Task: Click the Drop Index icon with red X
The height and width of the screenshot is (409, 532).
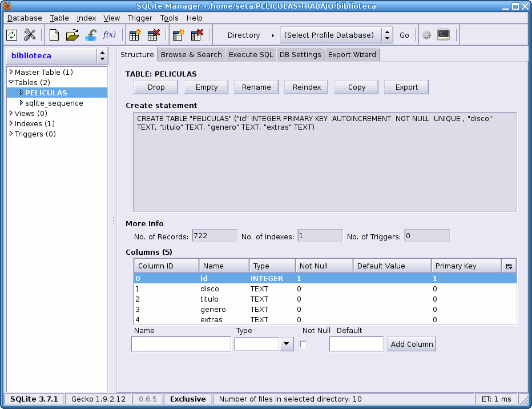Action: (197, 35)
